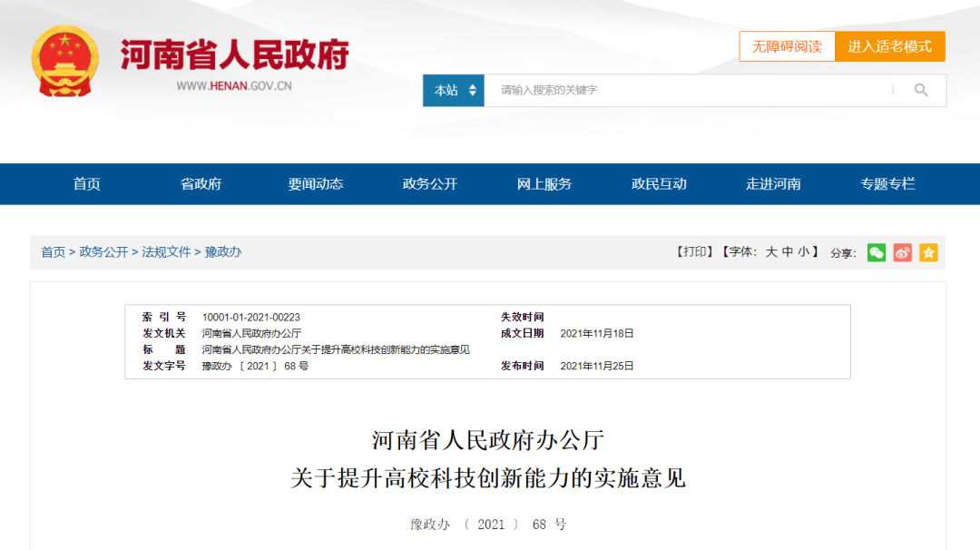
Task: Share the article via Weibo icon
Action: point(903,253)
